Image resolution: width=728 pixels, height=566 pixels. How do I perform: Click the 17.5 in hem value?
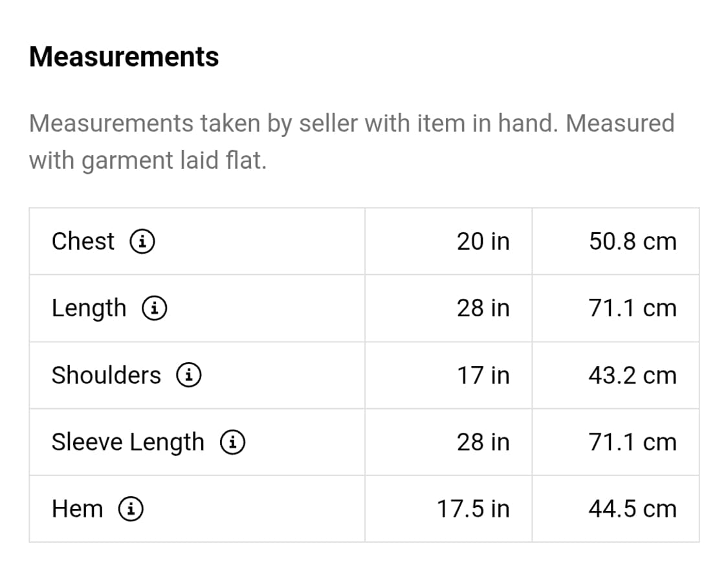tap(473, 509)
